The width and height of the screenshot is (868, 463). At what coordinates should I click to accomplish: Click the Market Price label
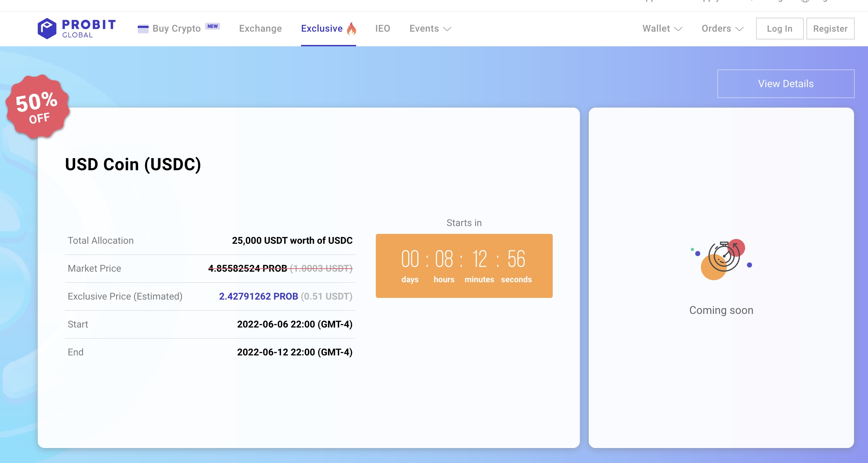(x=95, y=269)
